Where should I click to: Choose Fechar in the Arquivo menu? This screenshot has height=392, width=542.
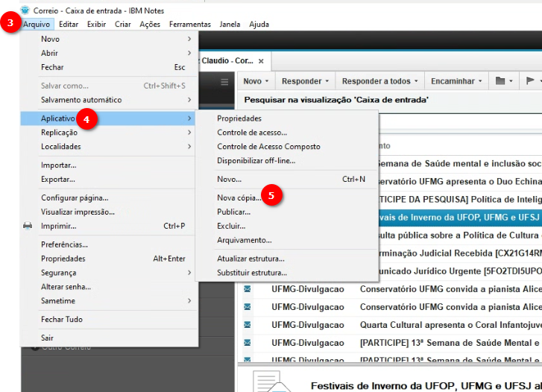[110, 67]
